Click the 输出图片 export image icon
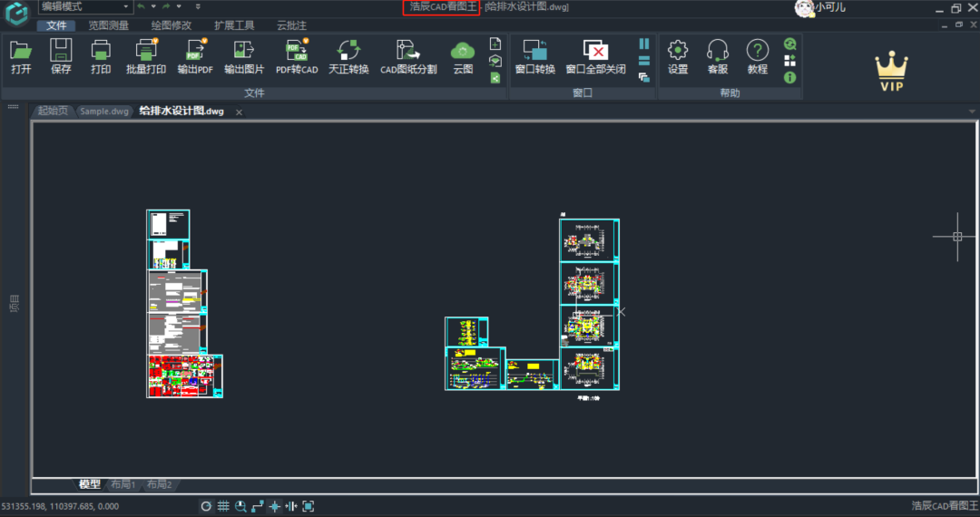Image resolution: width=980 pixels, height=517 pixels. [x=244, y=57]
